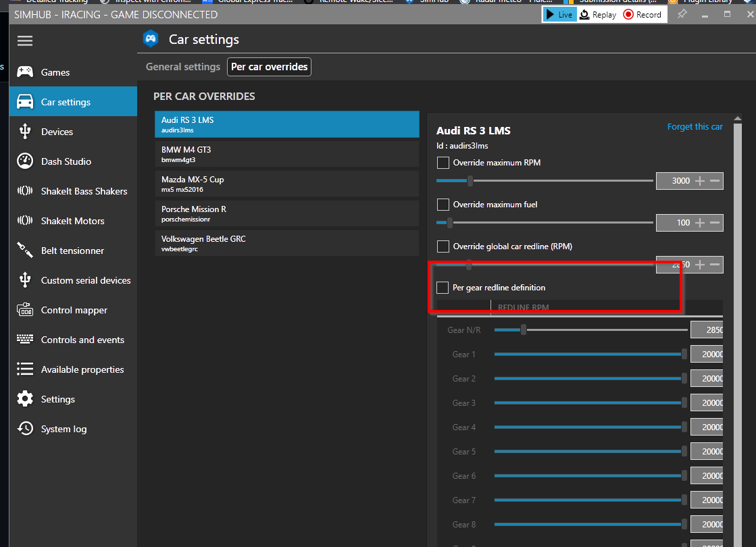Click the Gear N/R redline slider
This screenshot has height=547, width=756.
pyautogui.click(x=590, y=330)
